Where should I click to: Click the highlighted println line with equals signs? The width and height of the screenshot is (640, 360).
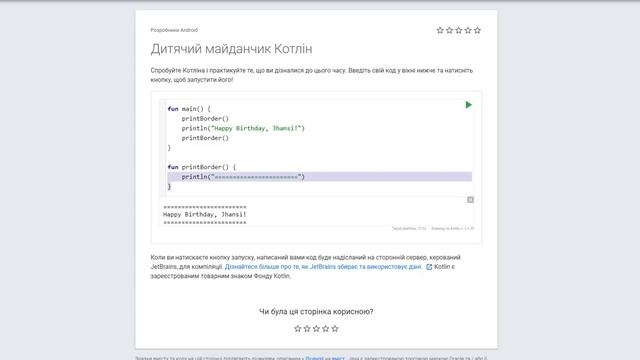320,177
